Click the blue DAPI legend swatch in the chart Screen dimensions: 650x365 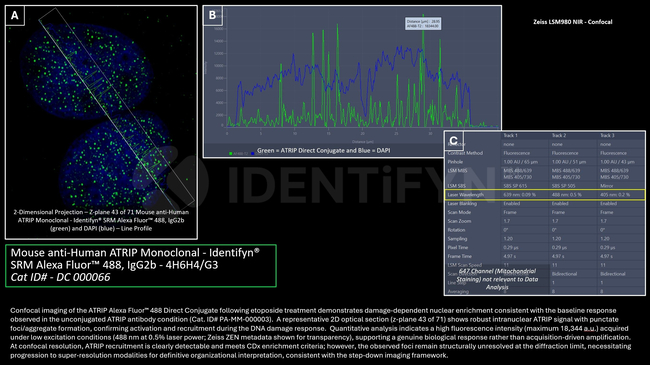[252, 153]
